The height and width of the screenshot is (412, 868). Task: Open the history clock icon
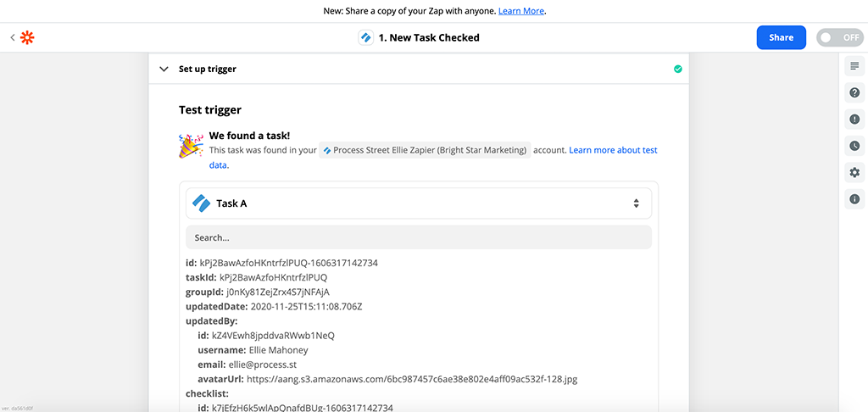(x=854, y=146)
